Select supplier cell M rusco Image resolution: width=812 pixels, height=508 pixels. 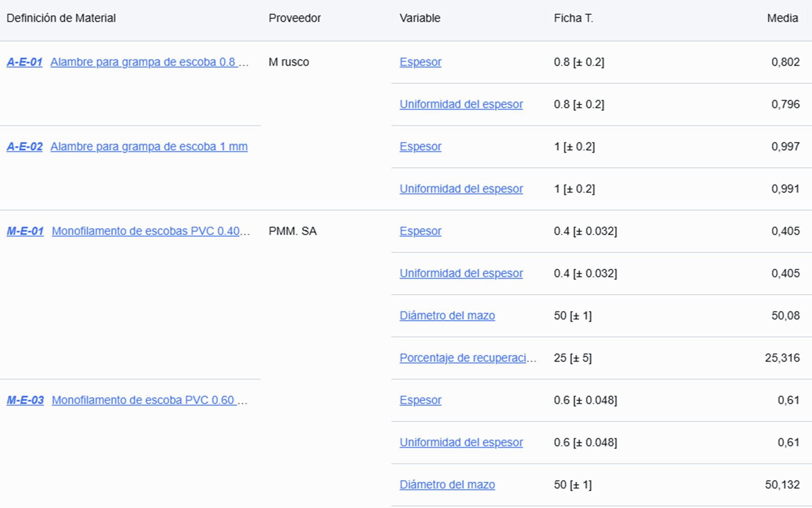coord(289,62)
